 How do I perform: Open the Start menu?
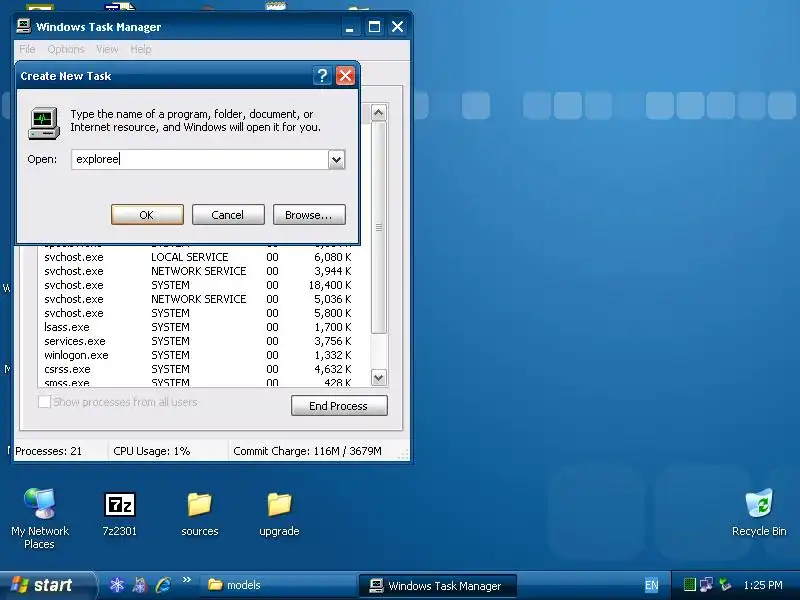click(47, 585)
